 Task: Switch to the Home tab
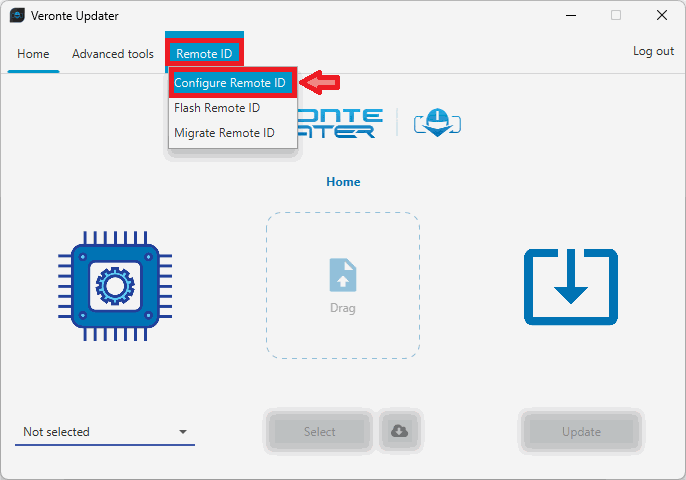tap(33, 53)
